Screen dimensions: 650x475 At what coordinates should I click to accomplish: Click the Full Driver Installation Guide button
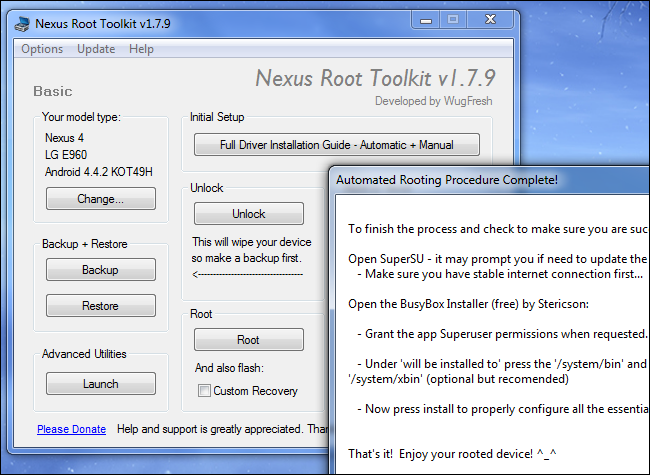point(337,145)
